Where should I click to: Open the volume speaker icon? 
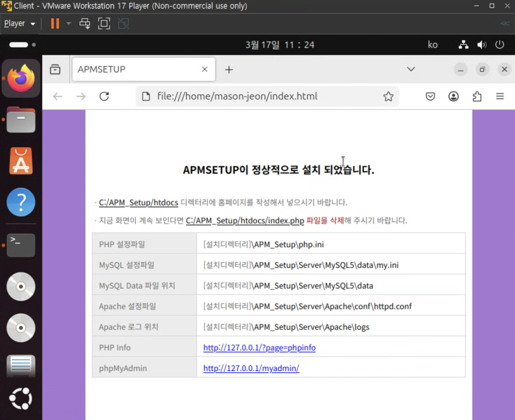482,45
